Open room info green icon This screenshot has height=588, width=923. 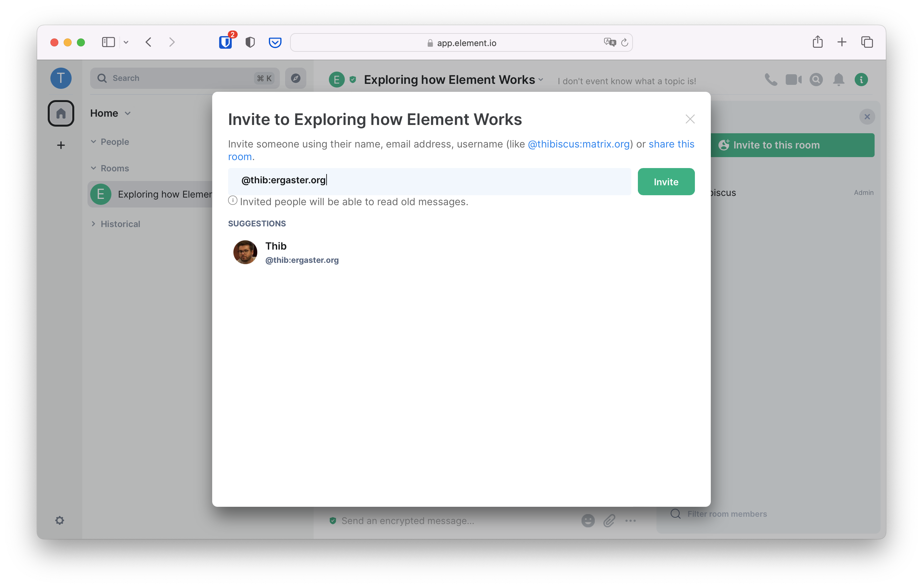[861, 80]
